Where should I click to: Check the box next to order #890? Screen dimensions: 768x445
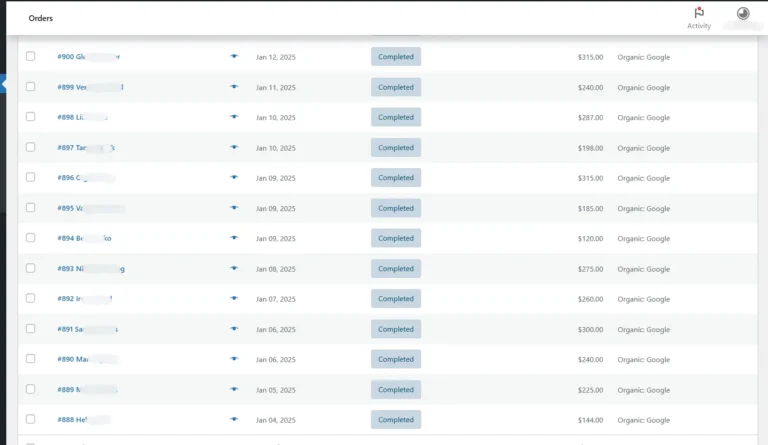(x=30, y=359)
